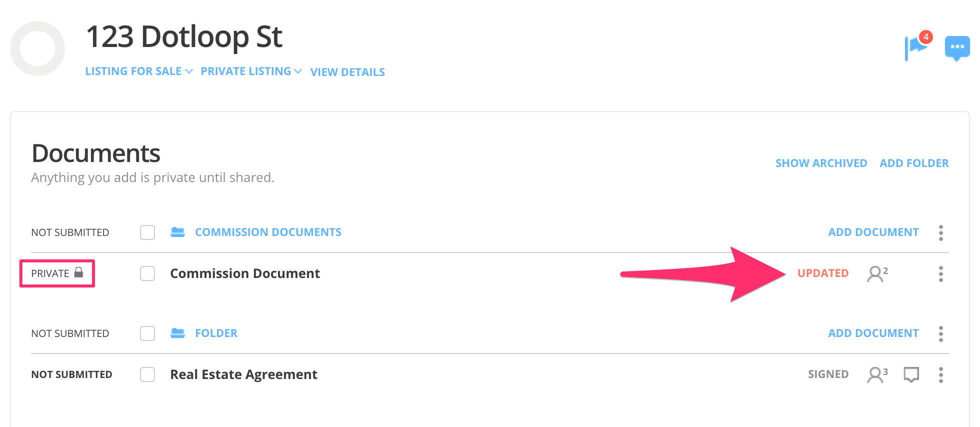
Task: Open the blue chat messages icon
Action: pyautogui.click(x=957, y=48)
